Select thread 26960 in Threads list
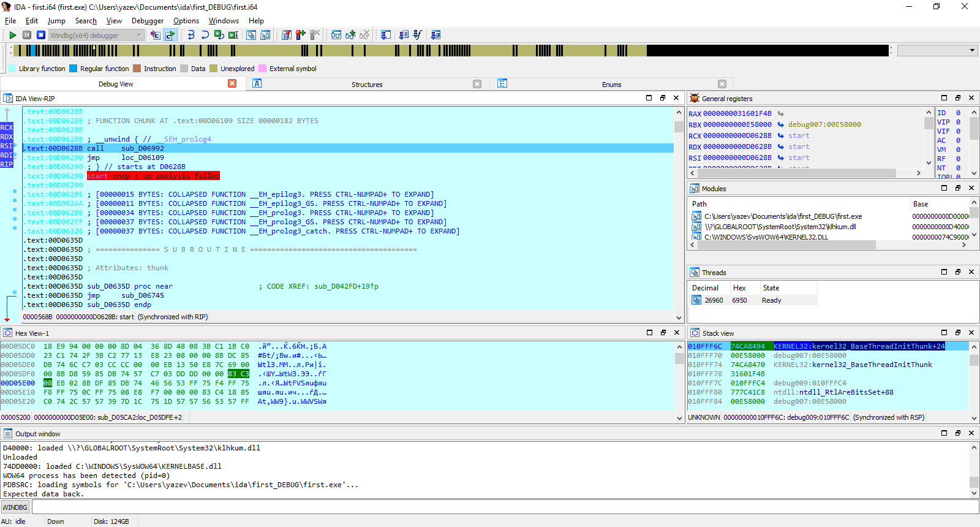Image resolution: width=980 pixels, height=527 pixels. 714,300
